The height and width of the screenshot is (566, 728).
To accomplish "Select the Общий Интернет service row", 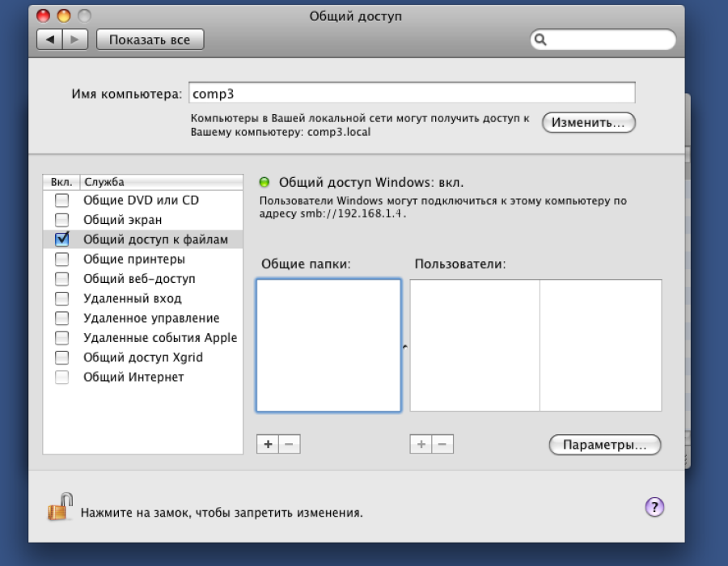I will coord(143,377).
